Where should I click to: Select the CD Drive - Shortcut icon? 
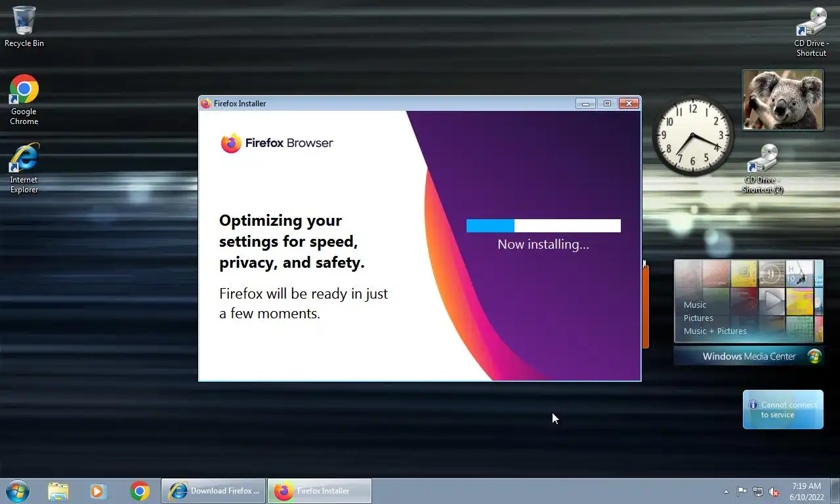click(811, 31)
